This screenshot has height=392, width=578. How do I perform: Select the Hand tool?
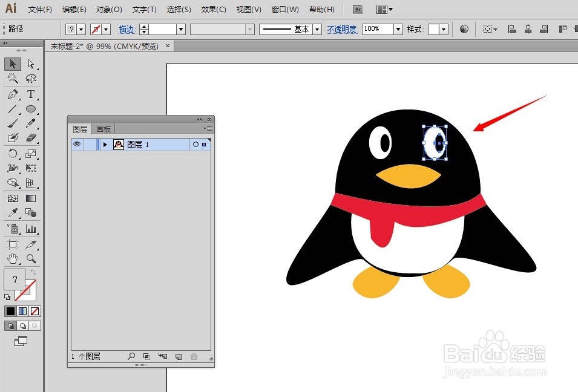pos(13,259)
